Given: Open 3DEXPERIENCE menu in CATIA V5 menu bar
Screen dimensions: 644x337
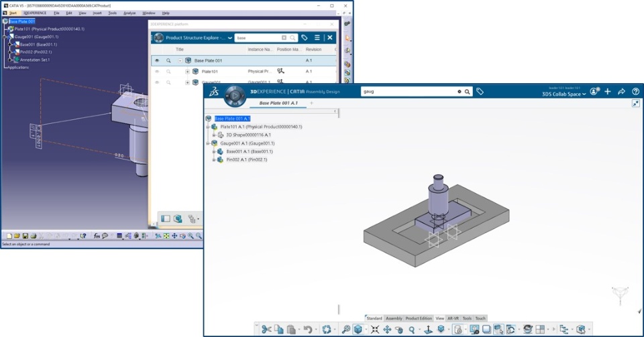Looking at the screenshot, I should click(x=34, y=13).
